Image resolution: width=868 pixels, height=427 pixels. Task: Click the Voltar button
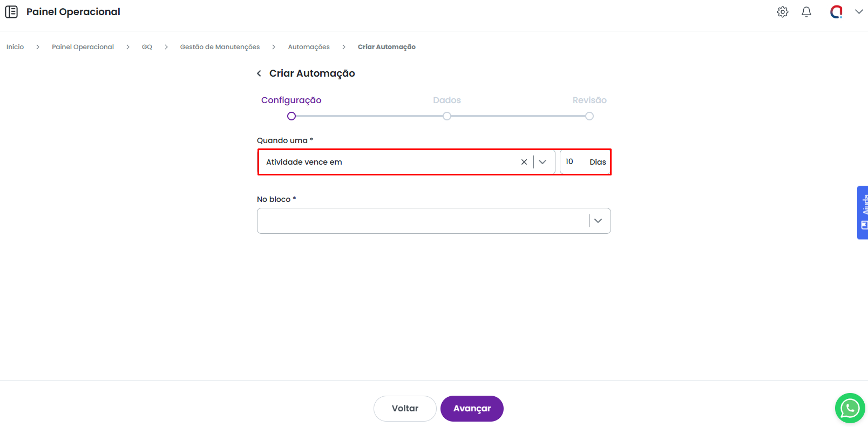tap(405, 409)
